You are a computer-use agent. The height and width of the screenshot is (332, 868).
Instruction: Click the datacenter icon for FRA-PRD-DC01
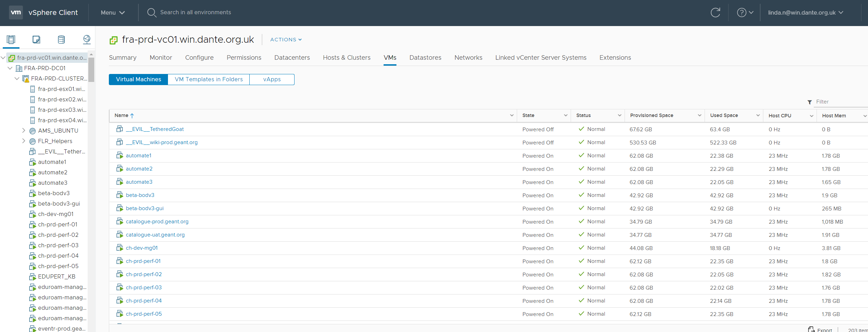19,68
